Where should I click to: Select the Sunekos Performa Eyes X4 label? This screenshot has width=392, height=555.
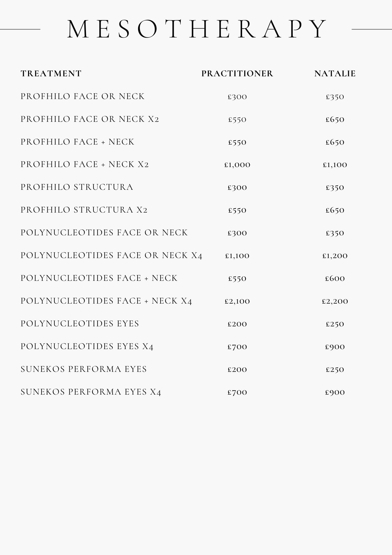91,392
